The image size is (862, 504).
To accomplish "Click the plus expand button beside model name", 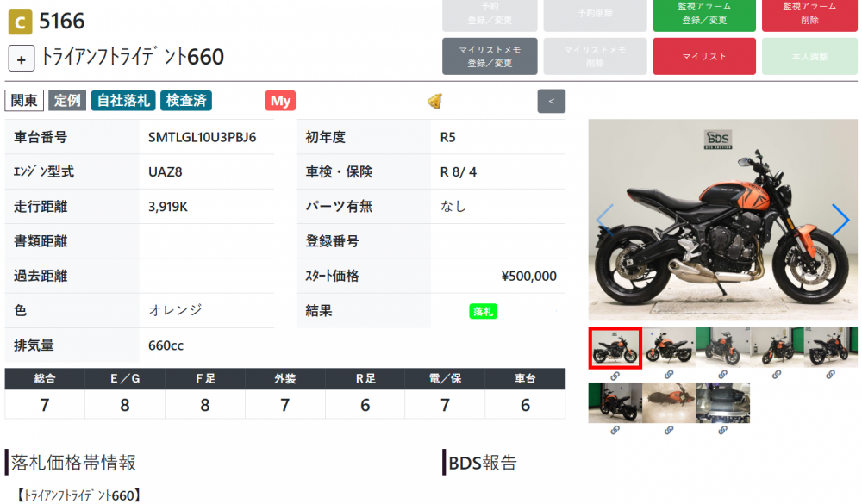I will tap(22, 59).
